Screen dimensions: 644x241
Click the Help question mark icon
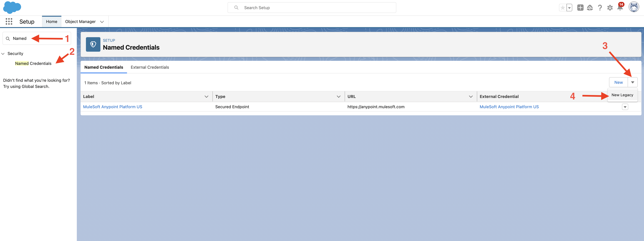[x=600, y=8]
